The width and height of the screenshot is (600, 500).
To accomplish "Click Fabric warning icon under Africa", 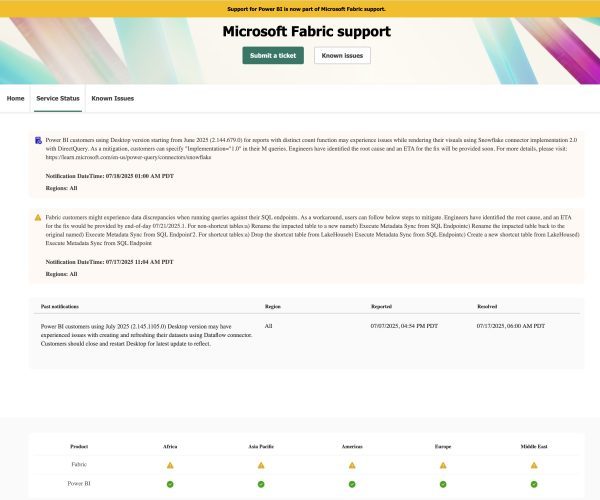I will (170, 465).
